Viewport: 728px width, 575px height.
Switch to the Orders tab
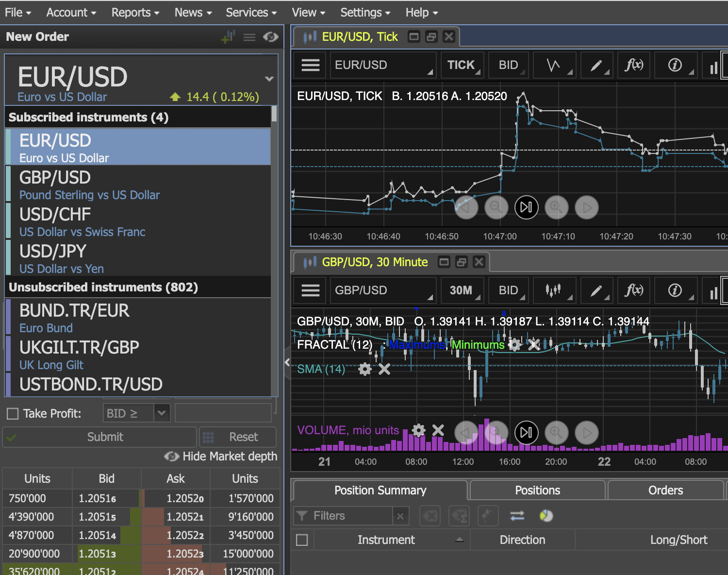coord(665,490)
